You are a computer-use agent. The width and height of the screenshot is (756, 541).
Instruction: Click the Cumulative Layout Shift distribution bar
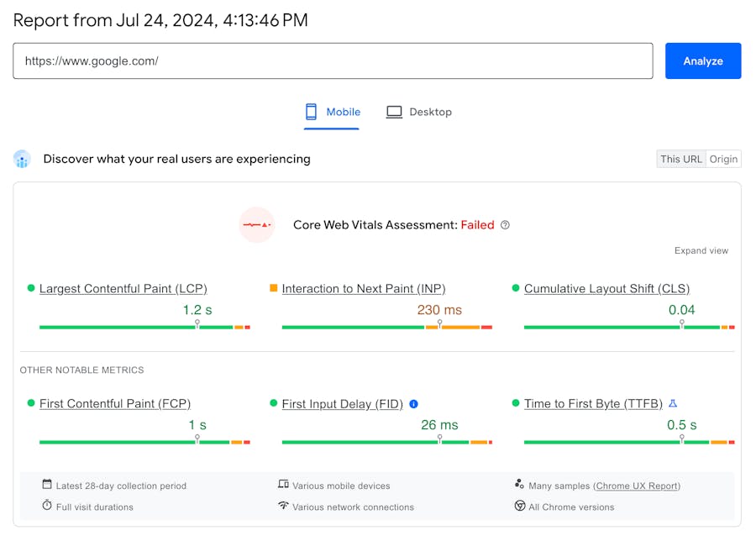[x=628, y=327]
